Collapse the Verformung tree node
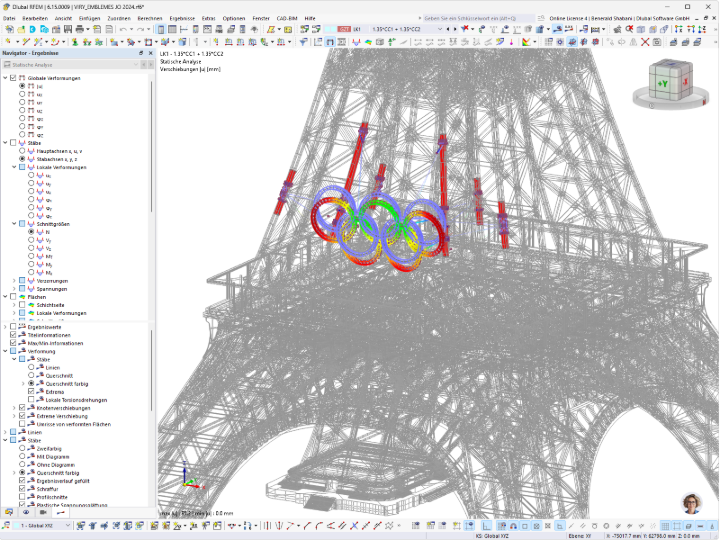Screen dimensions: 720x540 click(x=5, y=352)
